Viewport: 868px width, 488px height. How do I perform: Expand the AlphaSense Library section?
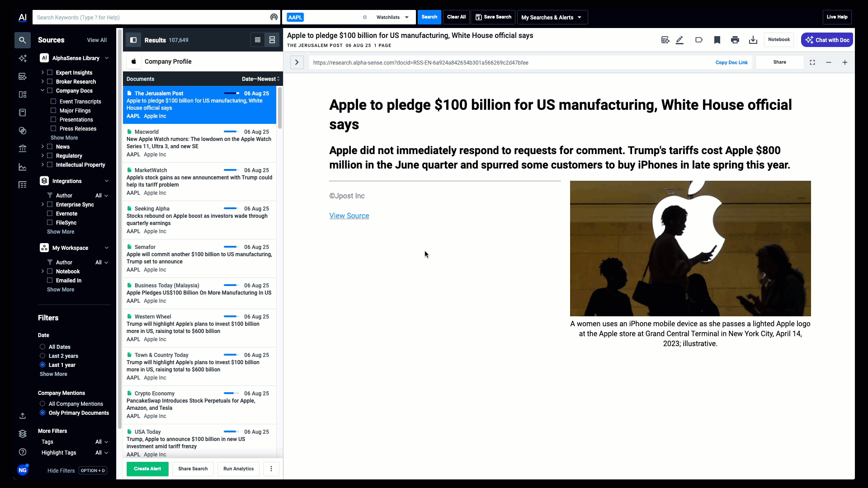(107, 58)
